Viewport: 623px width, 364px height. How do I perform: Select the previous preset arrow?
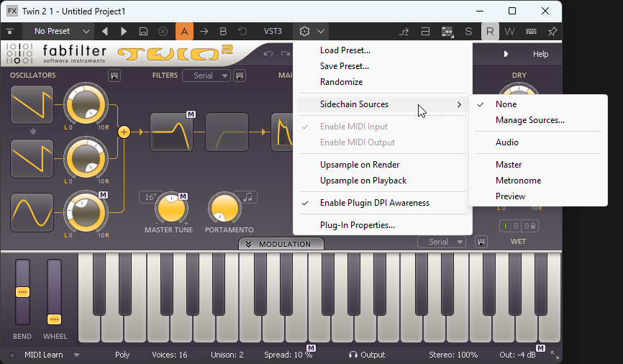point(105,31)
